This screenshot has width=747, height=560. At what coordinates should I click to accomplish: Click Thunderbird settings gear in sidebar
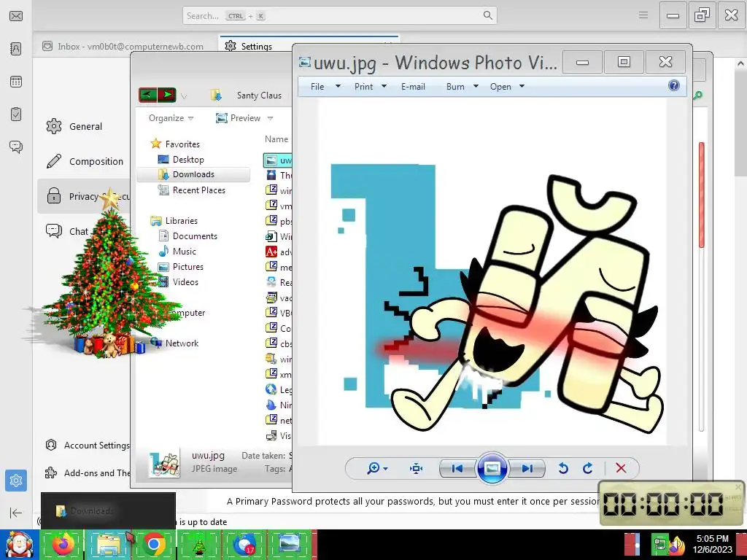point(16,481)
